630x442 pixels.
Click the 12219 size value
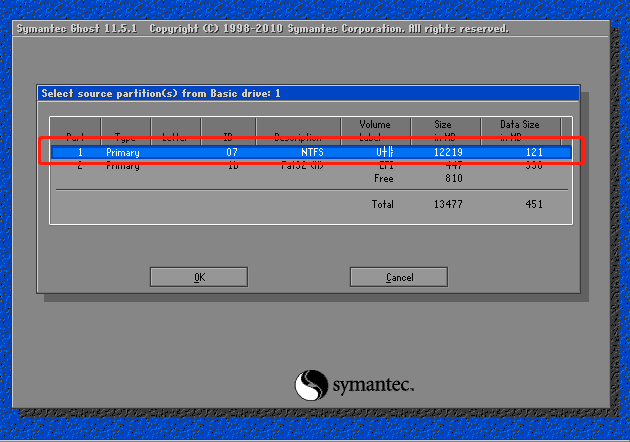pyautogui.click(x=449, y=153)
